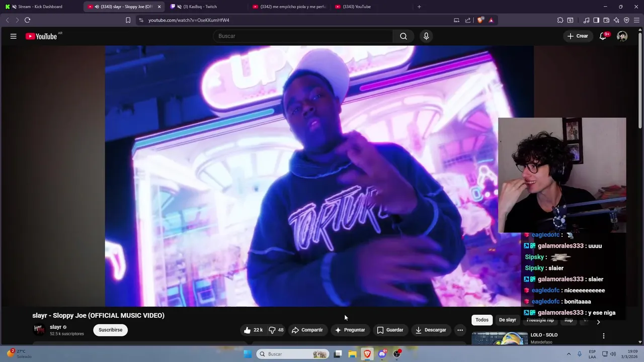This screenshot has width=644, height=362.
Task: Open a new browser tab
Action: pos(419,7)
